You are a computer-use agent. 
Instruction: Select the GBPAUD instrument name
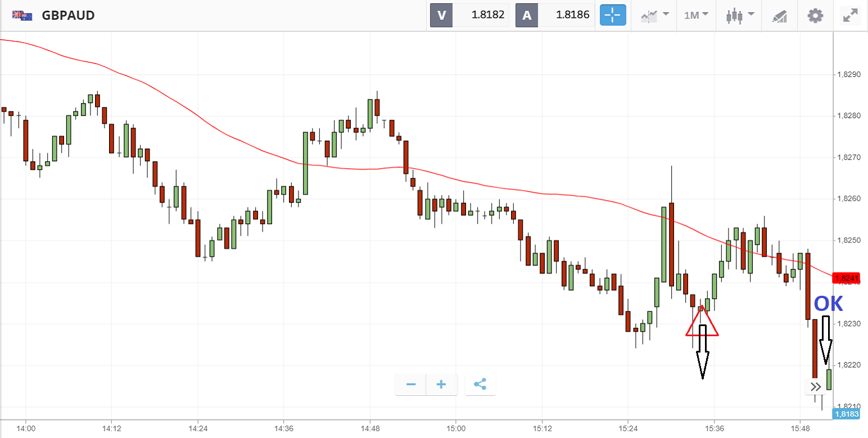(68, 15)
